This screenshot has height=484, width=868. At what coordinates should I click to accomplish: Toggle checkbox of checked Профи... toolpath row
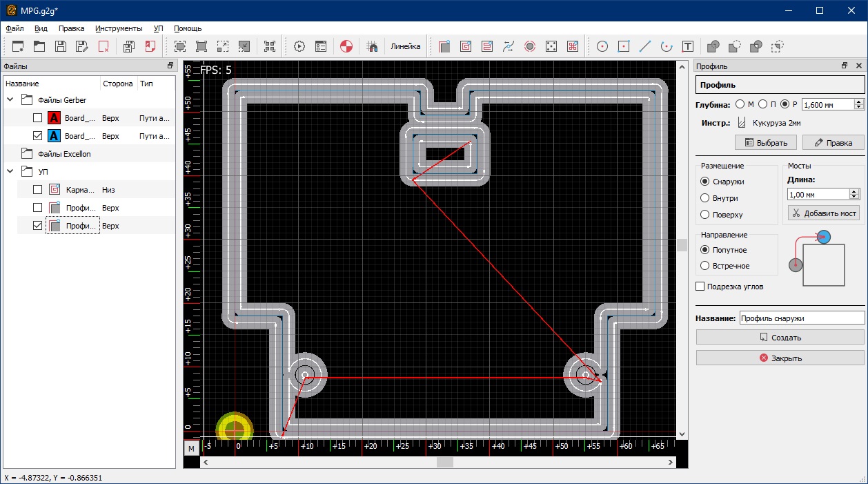(x=38, y=226)
